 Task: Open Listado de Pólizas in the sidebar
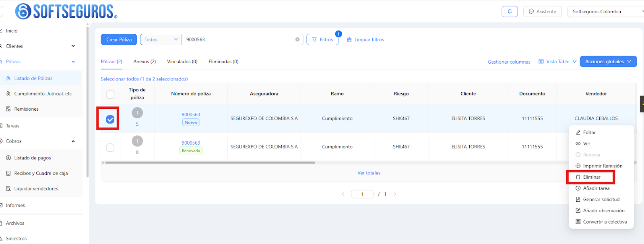(41, 78)
